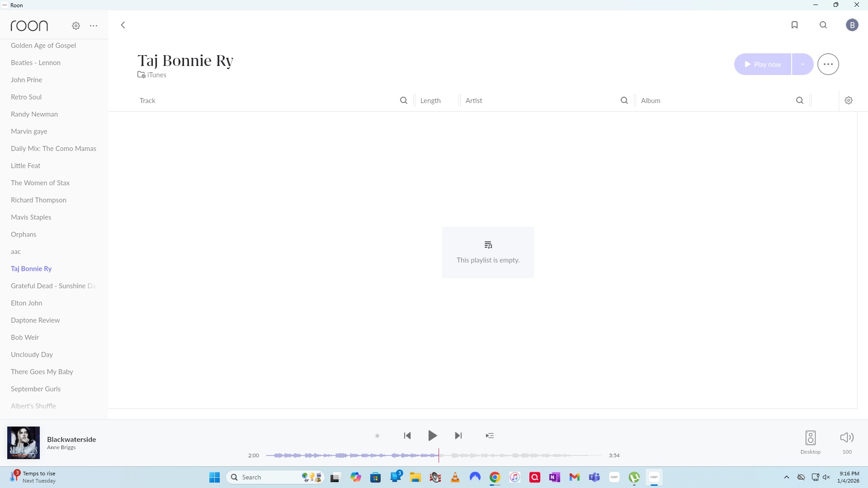Skip to the next track
The width and height of the screenshot is (868, 488).
pyautogui.click(x=458, y=436)
